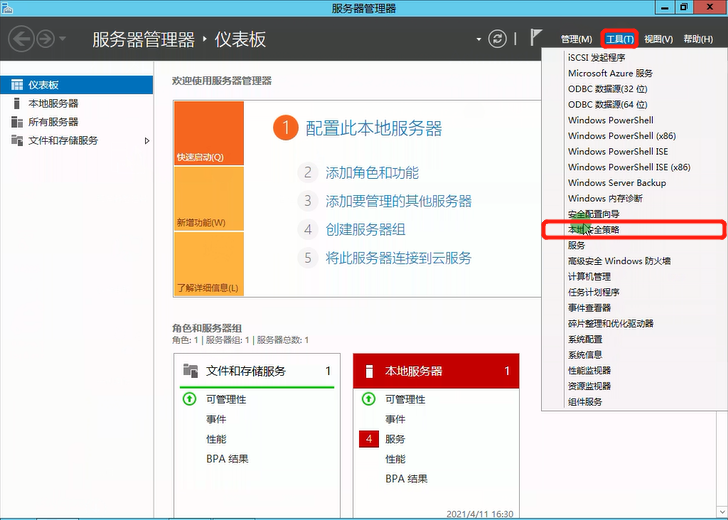Open the navigation history dropdown arrow
Viewport: 728px width, 520px height.
click(x=62, y=39)
